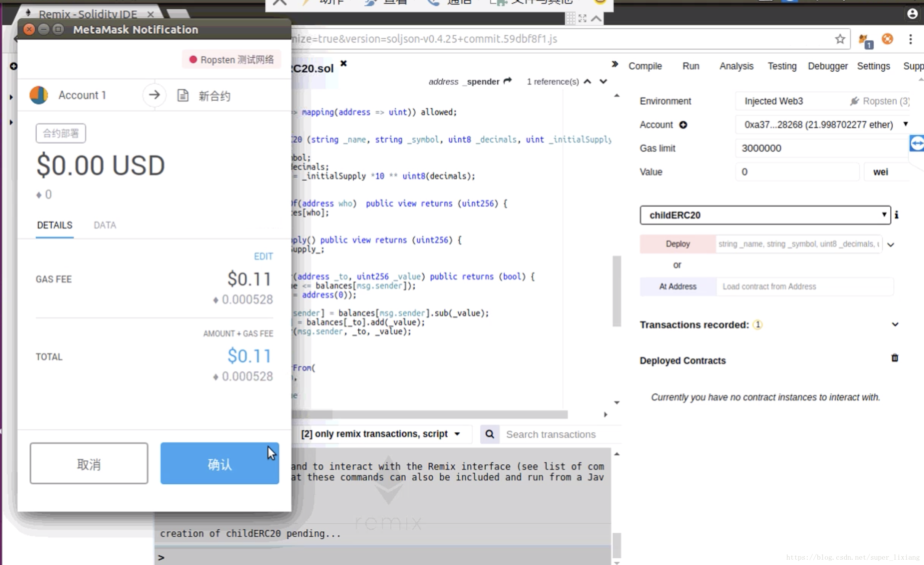Toggle the right panel with double-chevron icon
The image size is (924, 565).
(x=614, y=64)
